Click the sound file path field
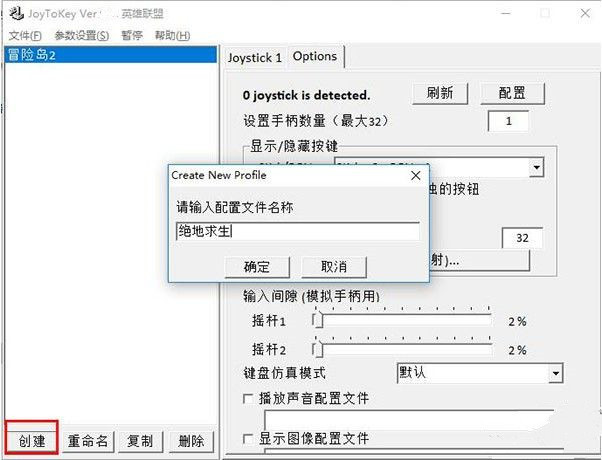The width and height of the screenshot is (602, 460). [409, 419]
